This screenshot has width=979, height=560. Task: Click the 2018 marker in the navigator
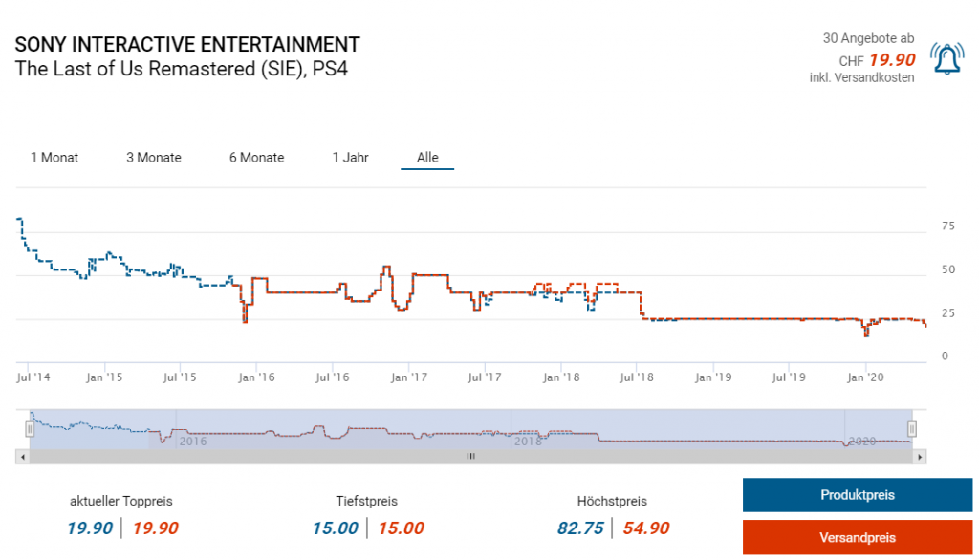point(529,442)
